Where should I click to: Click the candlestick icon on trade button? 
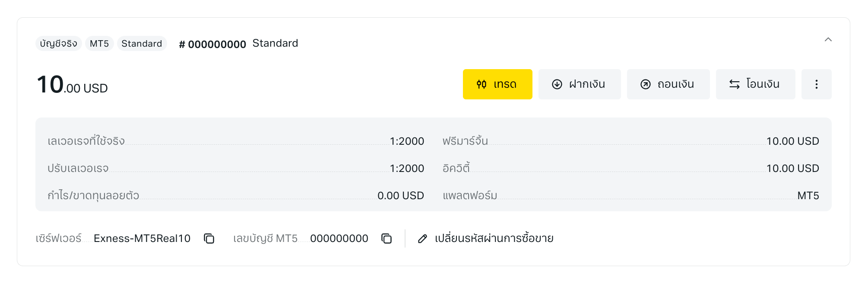click(x=482, y=84)
